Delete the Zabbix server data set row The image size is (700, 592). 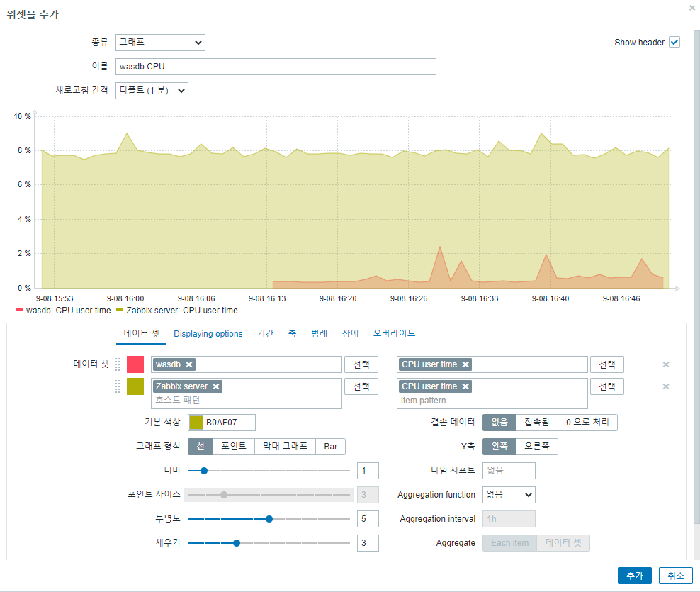665,386
